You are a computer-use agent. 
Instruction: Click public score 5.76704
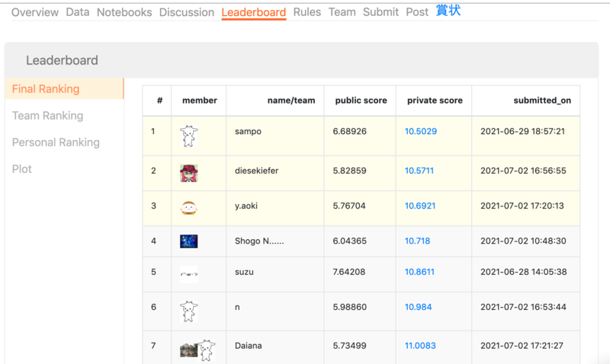tap(349, 206)
